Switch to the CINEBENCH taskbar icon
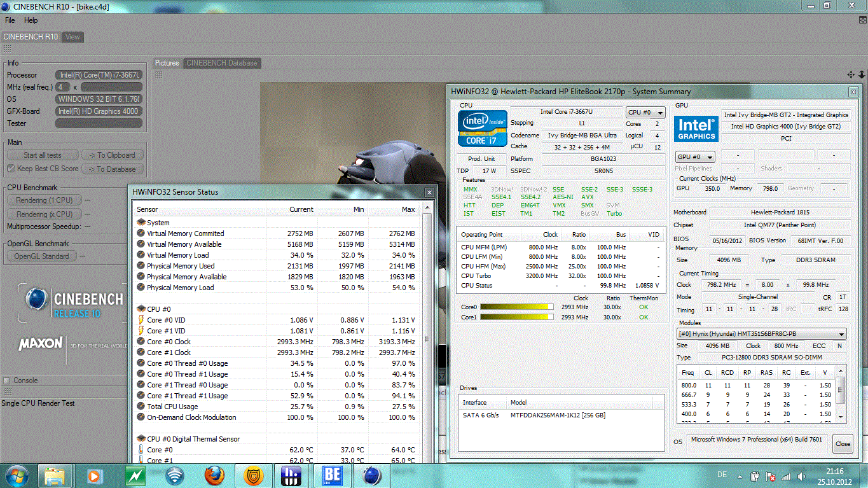Image resolution: width=868 pixels, height=488 pixels. click(372, 475)
